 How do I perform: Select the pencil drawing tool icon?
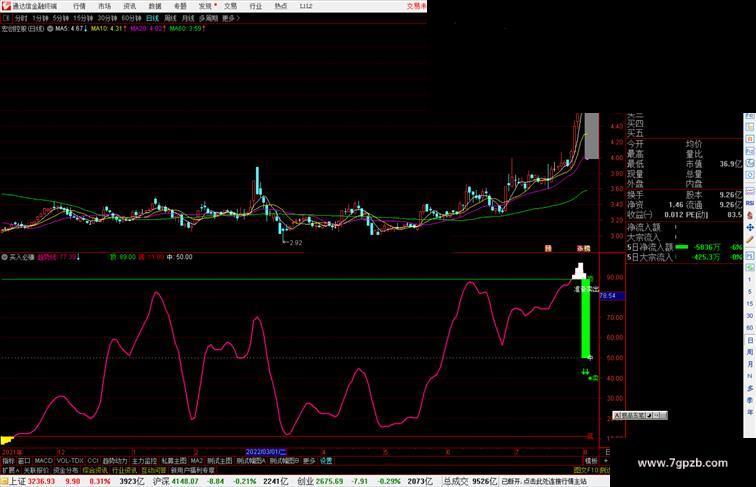(750, 239)
